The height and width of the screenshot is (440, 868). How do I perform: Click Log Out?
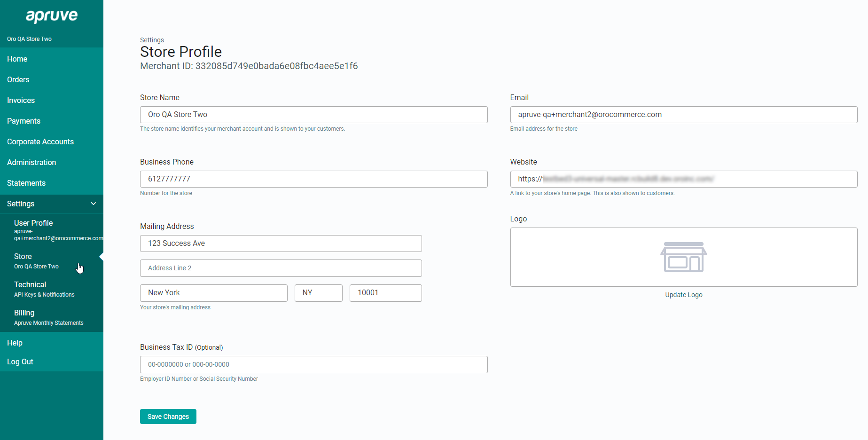pyautogui.click(x=52, y=361)
